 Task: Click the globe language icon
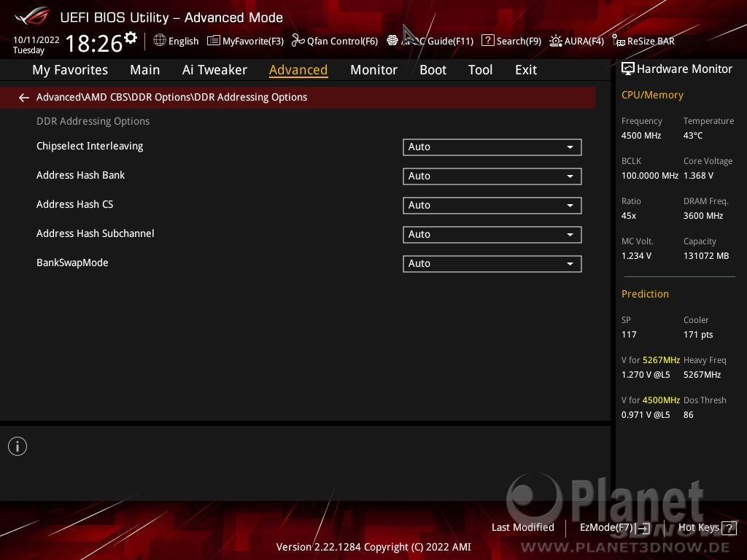[x=160, y=41]
